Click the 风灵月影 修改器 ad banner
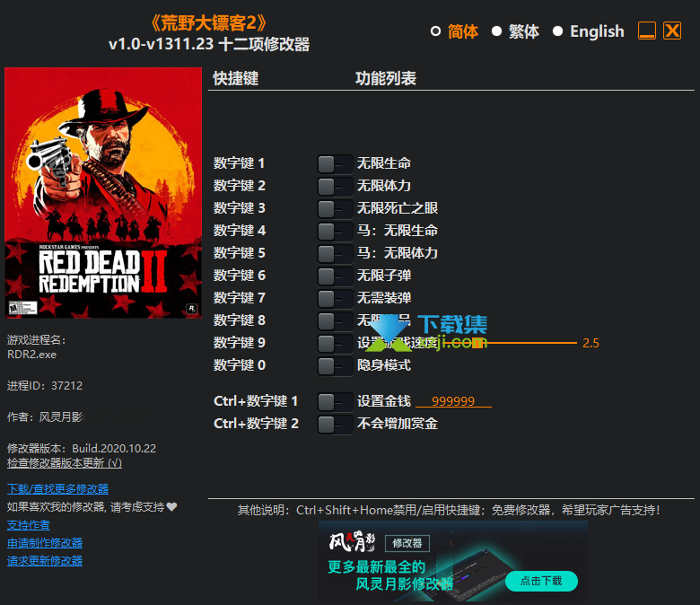 [x=452, y=561]
